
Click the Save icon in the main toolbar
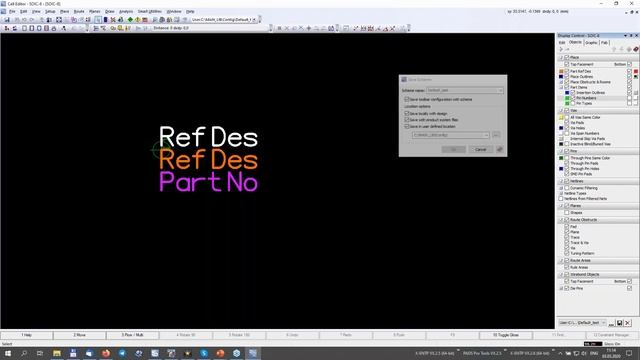tap(7, 20)
